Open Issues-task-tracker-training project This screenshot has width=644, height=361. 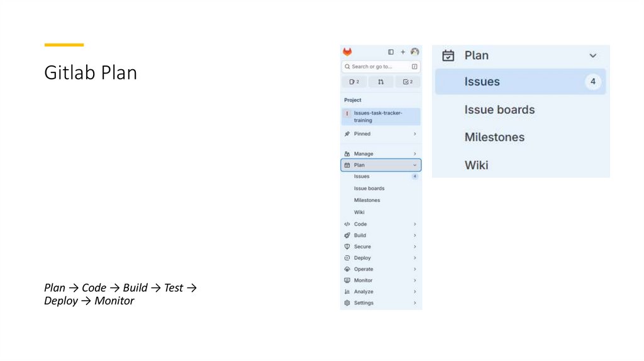point(380,116)
